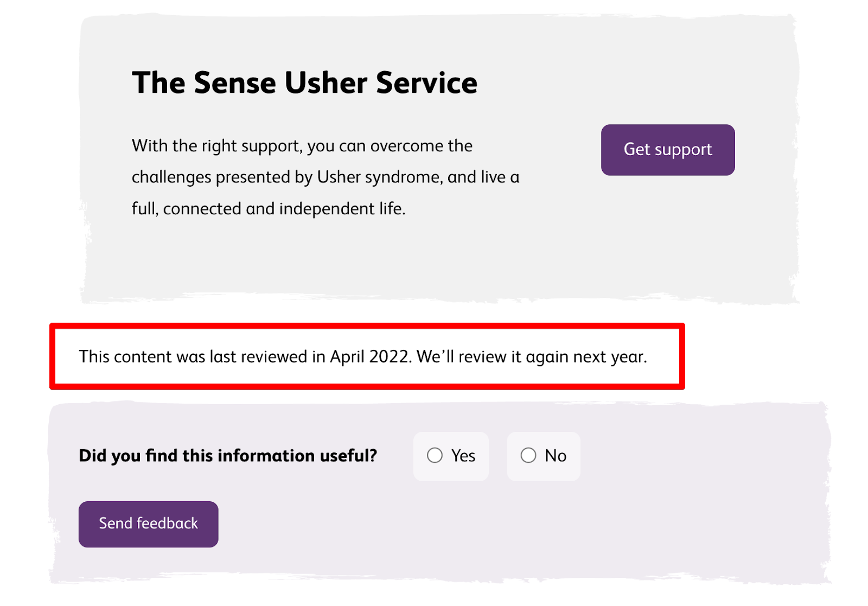
Task: Select the Yes radio button
Action: pyautogui.click(x=434, y=456)
